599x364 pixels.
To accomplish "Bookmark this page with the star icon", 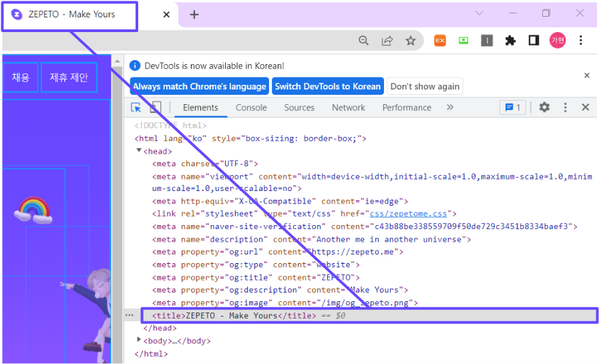I will pyautogui.click(x=411, y=40).
